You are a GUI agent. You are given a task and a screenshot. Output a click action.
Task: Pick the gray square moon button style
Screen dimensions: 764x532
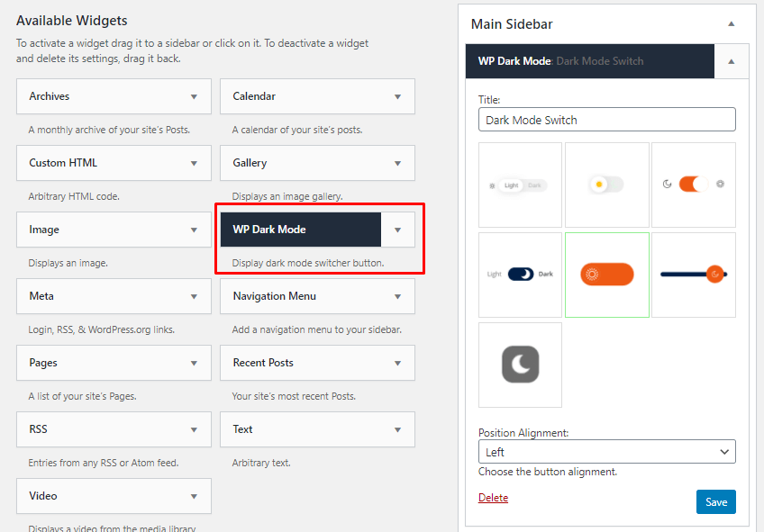520,365
